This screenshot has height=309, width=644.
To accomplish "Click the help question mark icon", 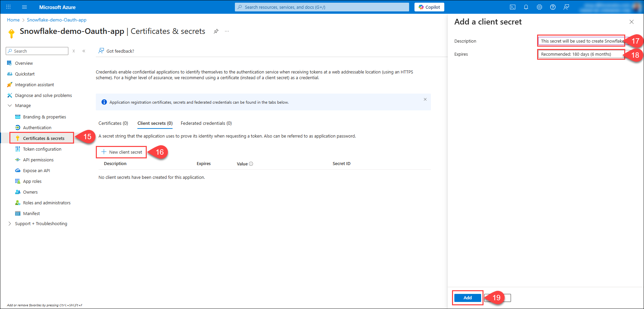I will pyautogui.click(x=553, y=7).
